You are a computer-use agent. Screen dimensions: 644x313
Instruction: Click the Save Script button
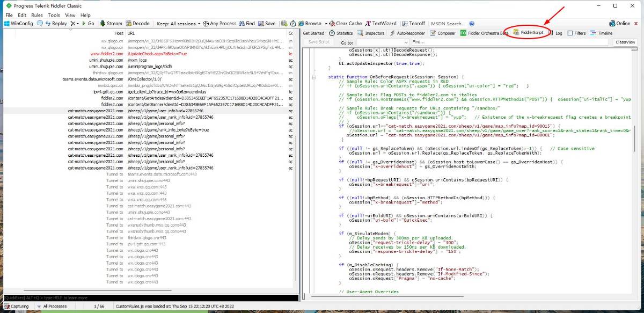(319, 42)
